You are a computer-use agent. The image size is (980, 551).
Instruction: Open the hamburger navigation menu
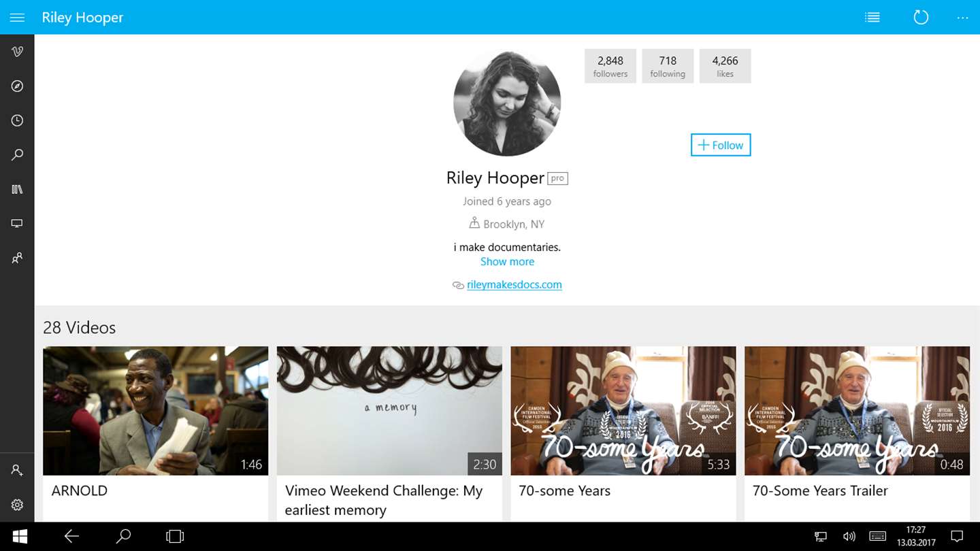click(17, 18)
